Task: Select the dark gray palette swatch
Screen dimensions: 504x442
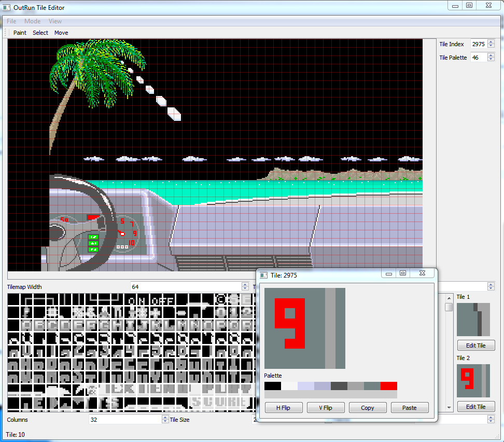Action: [x=339, y=386]
